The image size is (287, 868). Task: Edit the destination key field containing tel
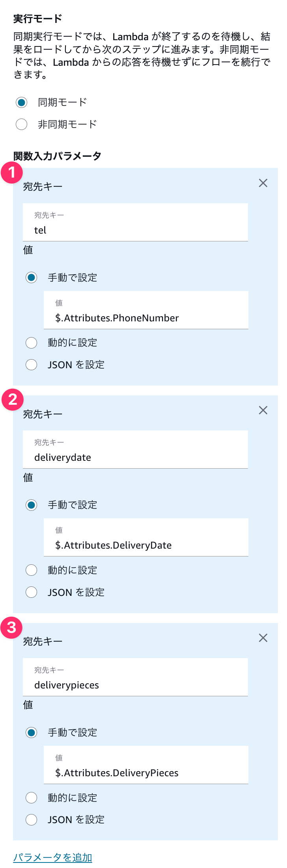coord(135,222)
